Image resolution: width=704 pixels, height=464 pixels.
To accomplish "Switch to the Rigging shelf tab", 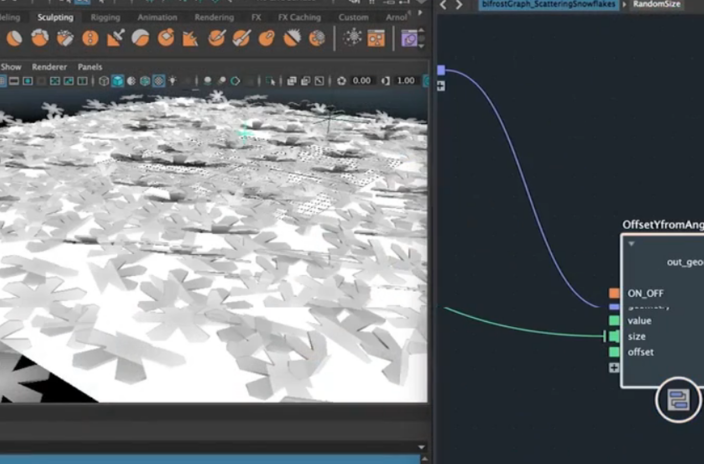I will pyautogui.click(x=104, y=17).
